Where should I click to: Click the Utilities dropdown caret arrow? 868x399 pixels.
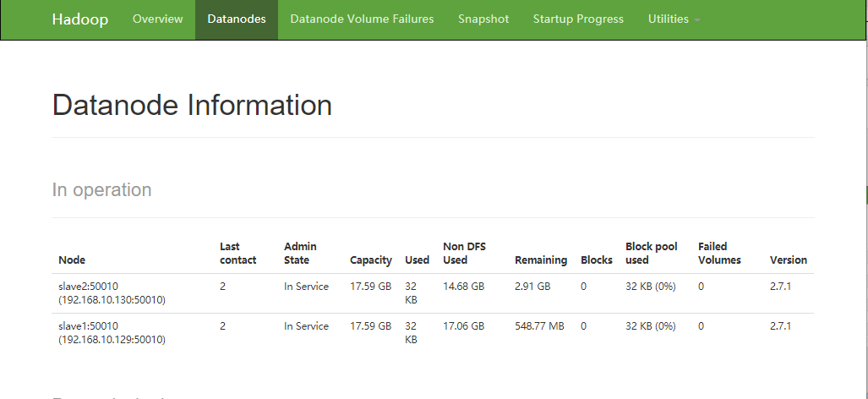(x=697, y=20)
